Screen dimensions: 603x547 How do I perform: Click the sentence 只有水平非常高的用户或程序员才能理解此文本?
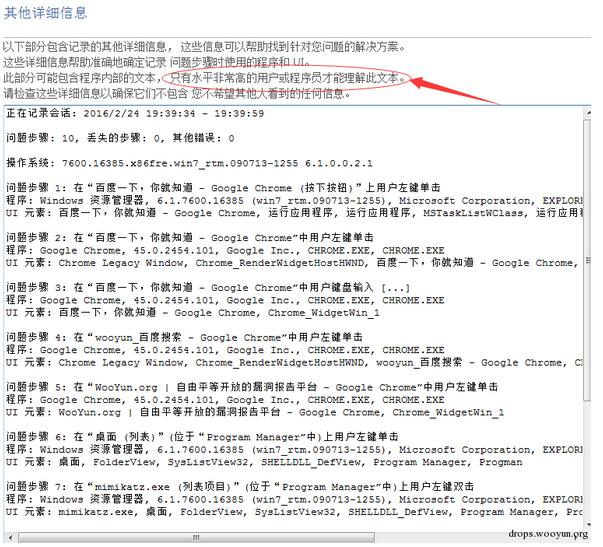pos(288,78)
